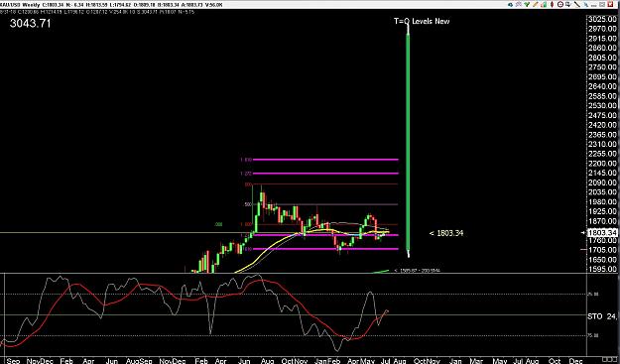Minimize the chart window

pyautogui.click(x=593, y=5)
